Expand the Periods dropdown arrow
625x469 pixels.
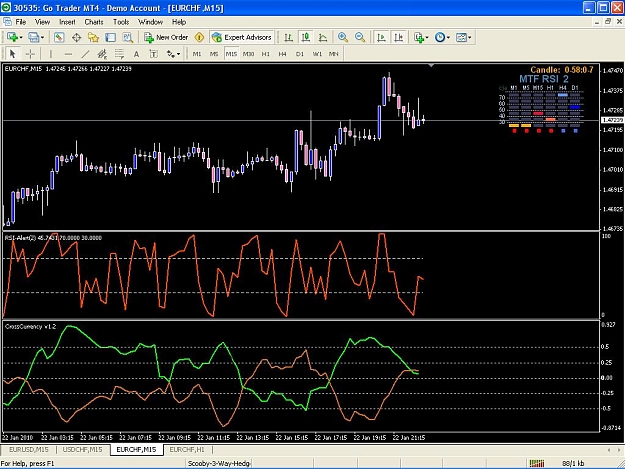(x=448, y=37)
